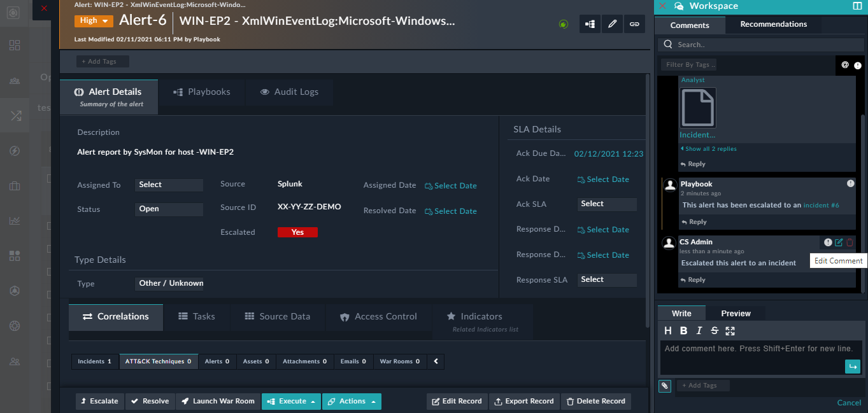Toggle strikethrough formatting in the comment editor
The image size is (868, 413).
click(x=714, y=330)
